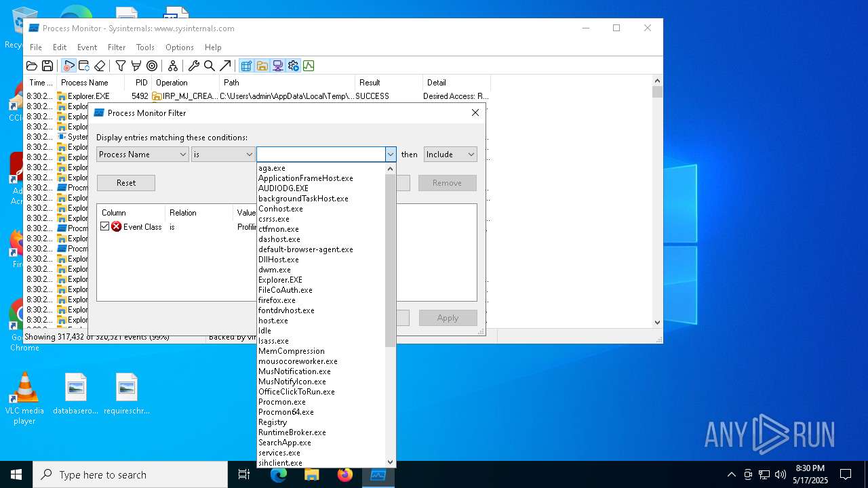Image resolution: width=868 pixels, height=488 pixels.
Task: Select firefox.exe from the list
Action: (321, 300)
